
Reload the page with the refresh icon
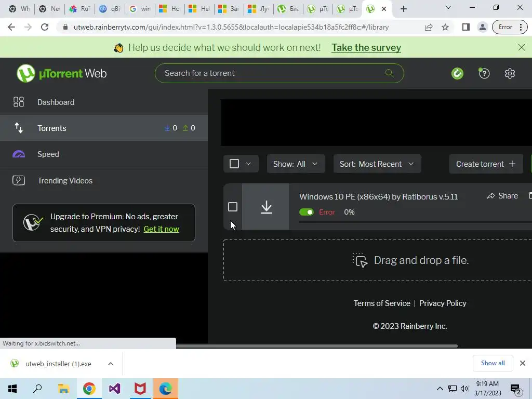(45, 27)
